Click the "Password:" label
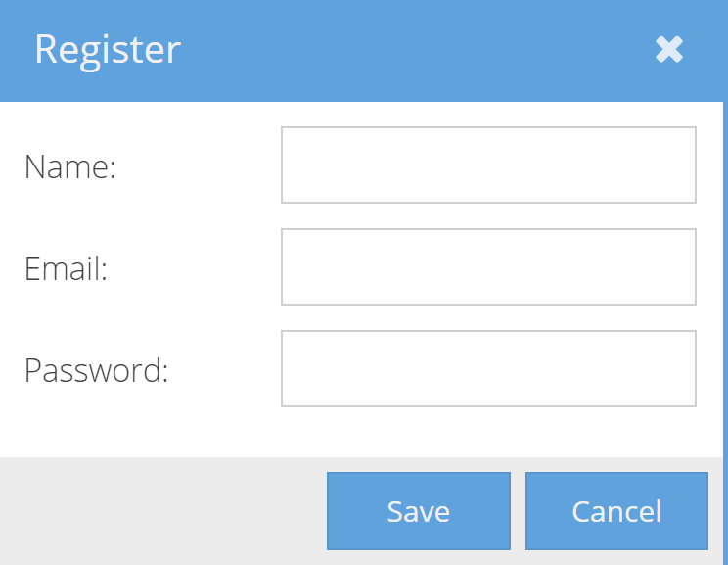Viewport: 728px width, 565px height. (x=96, y=370)
